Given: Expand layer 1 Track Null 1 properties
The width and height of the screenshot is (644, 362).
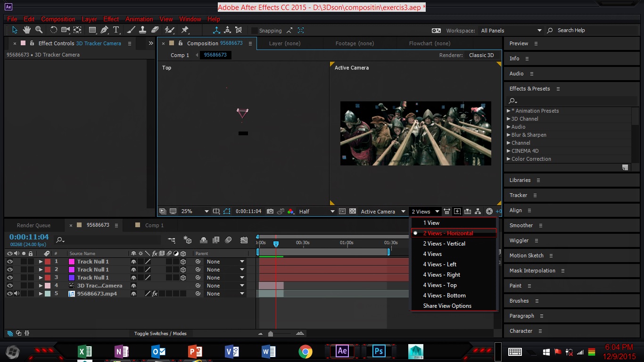Looking at the screenshot, I should 41,262.
